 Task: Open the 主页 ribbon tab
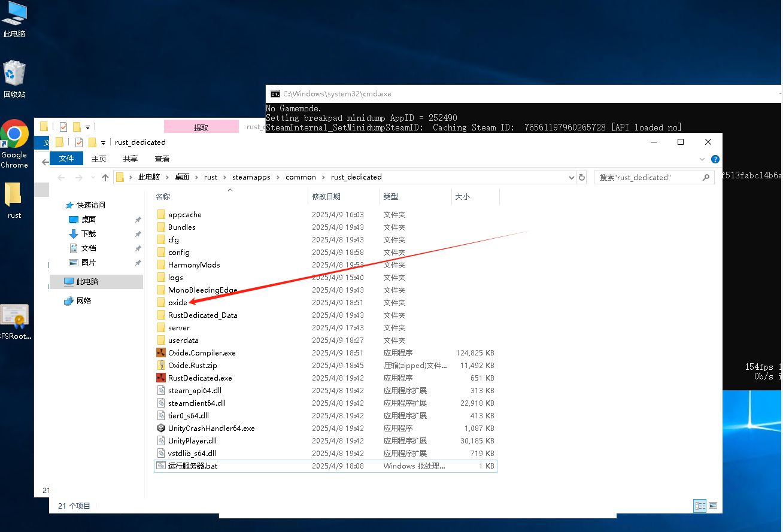[x=99, y=159]
